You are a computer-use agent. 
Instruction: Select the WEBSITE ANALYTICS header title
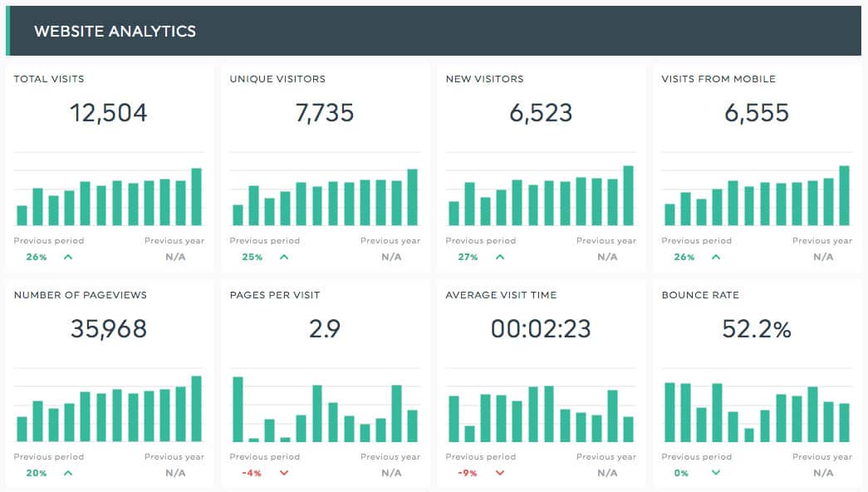coord(115,31)
